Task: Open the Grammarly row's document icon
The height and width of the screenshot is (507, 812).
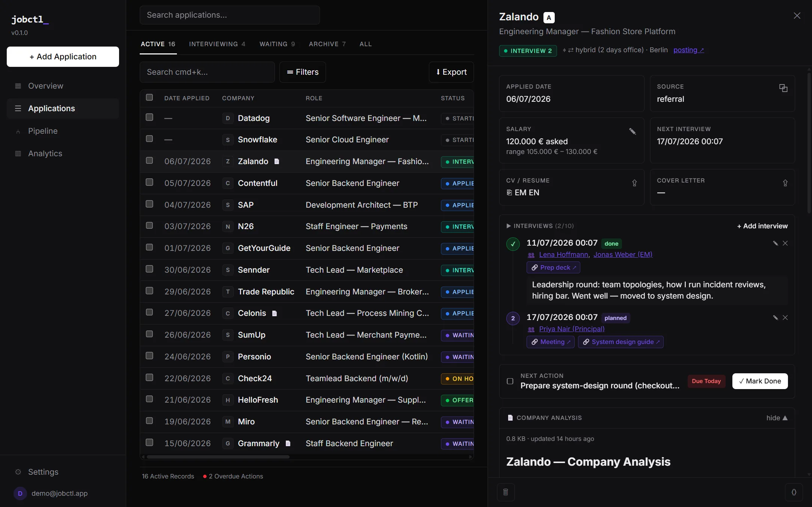Action: click(x=288, y=444)
